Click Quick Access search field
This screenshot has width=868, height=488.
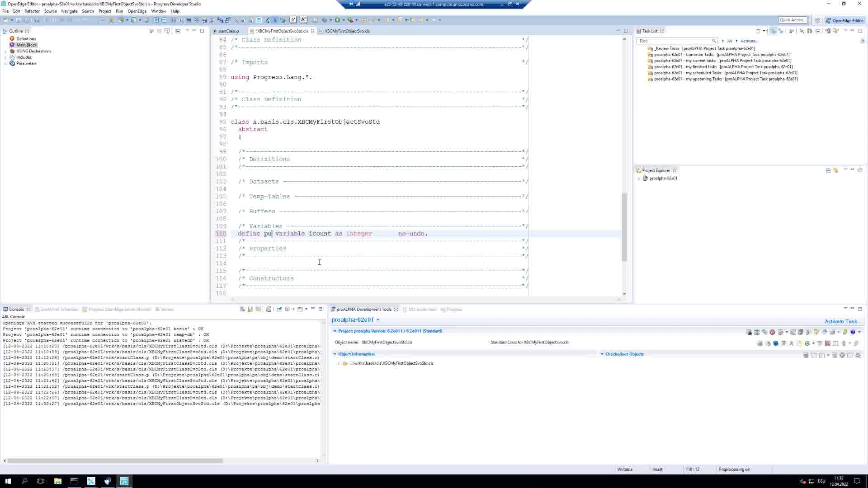point(793,20)
